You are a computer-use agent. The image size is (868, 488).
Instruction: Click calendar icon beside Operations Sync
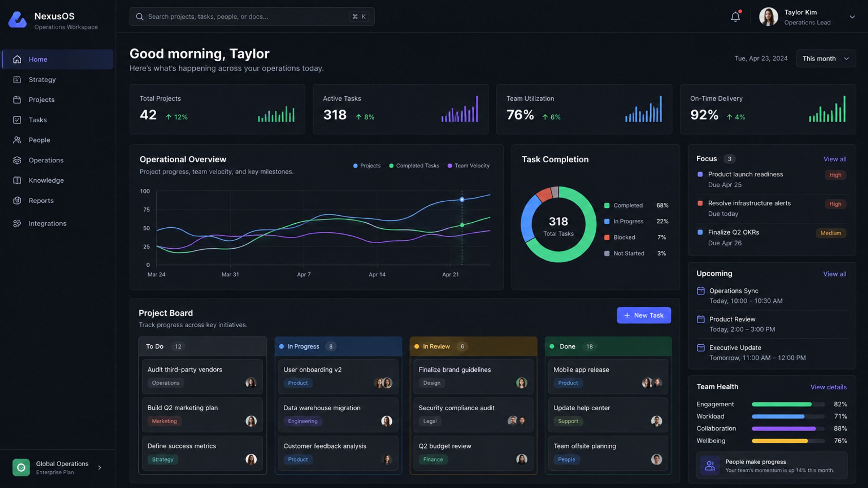pos(701,291)
